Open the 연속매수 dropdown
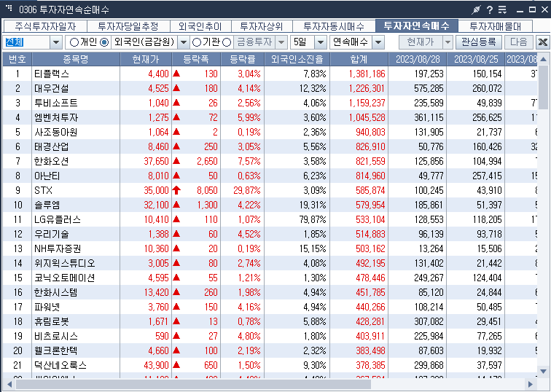The height and width of the screenshot is (392, 551). [x=378, y=42]
